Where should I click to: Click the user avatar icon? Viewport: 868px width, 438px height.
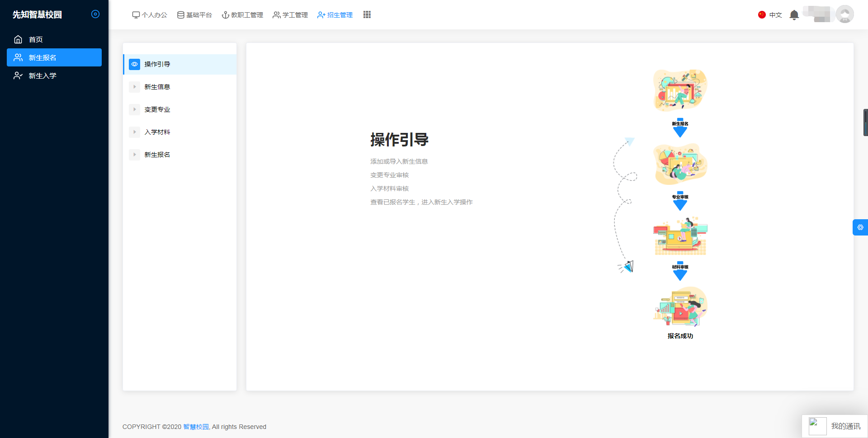[x=844, y=14]
